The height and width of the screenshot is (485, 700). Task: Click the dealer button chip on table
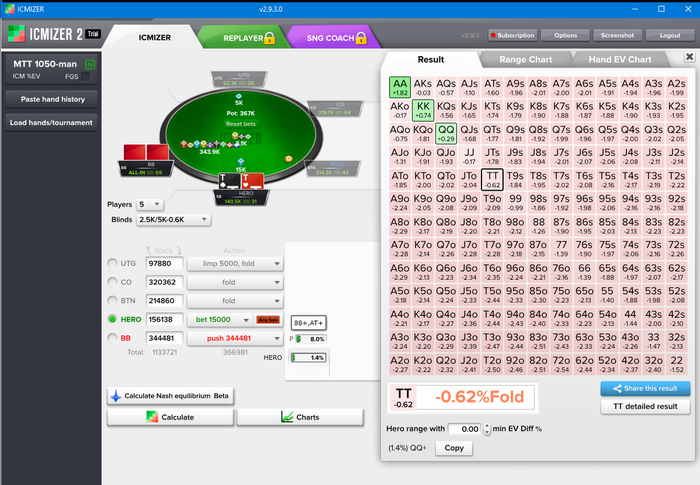[x=289, y=158]
